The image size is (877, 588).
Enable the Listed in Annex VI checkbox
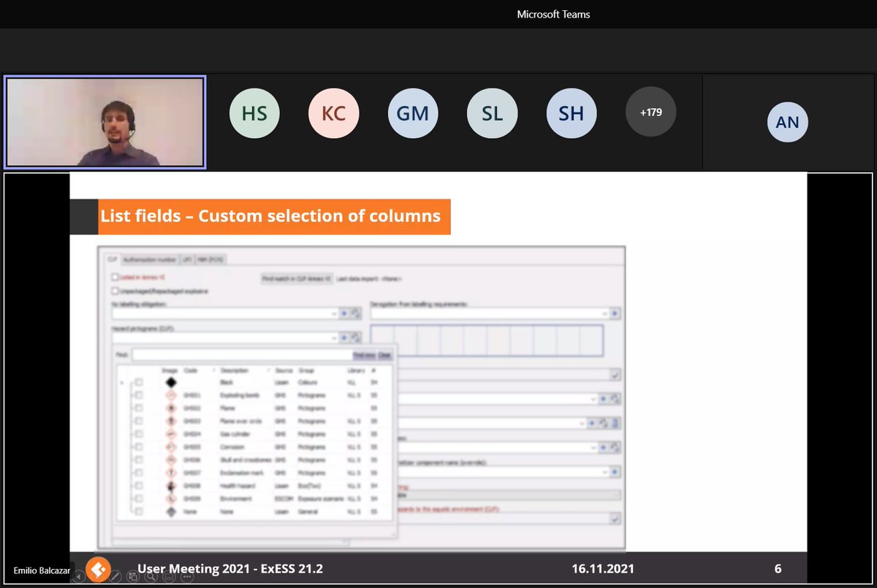click(x=115, y=277)
